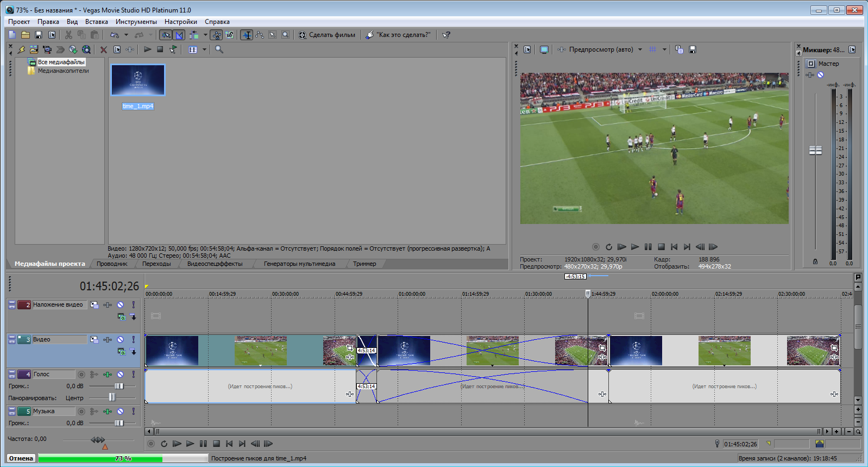Click the 'Голос' track pan slider
The image size is (868, 467).
112,397
